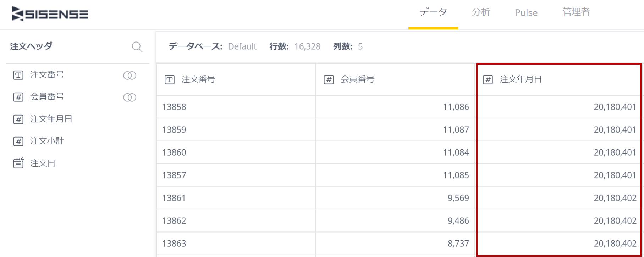Screen dimensions: 644x257
Task: Switch to the データ tab
Action: click(433, 12)
